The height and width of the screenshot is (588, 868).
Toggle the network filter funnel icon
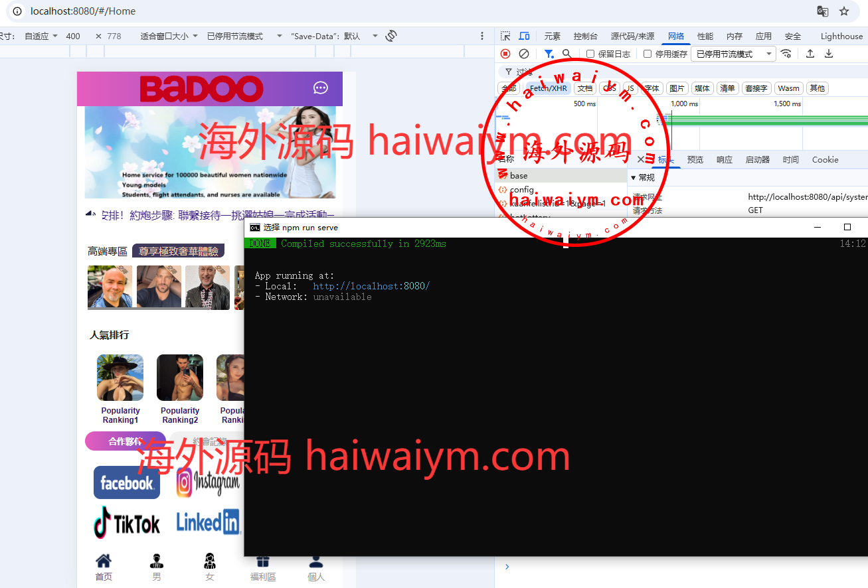click(x=549, y=54)
